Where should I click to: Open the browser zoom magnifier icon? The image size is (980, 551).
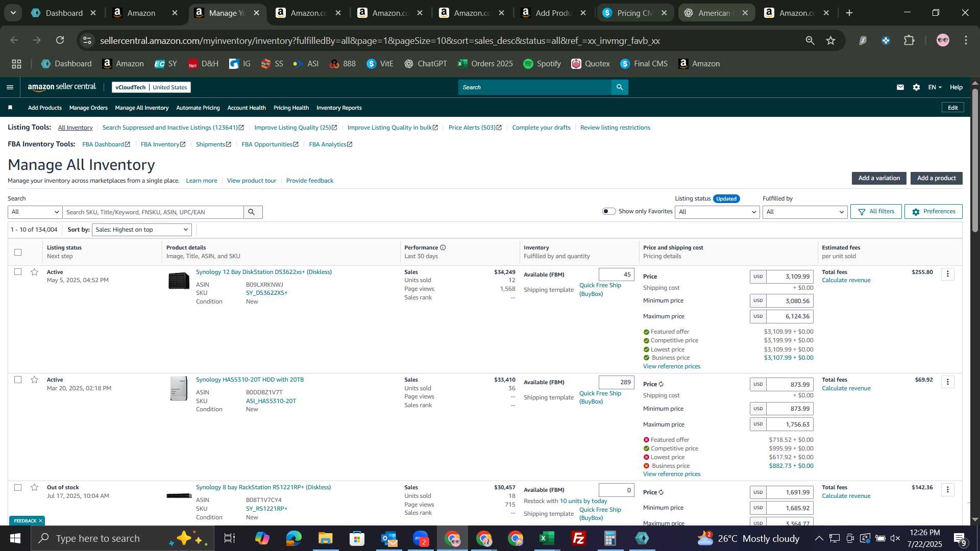click(810, 40)
